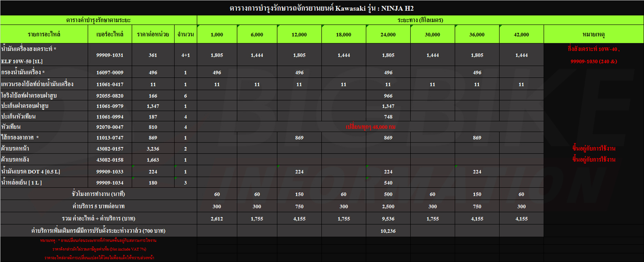Click the ค่าบริการ 5 บาทต่อนาที row label
The height and width of the screenshot is (262, 644).
coord(98,206)
